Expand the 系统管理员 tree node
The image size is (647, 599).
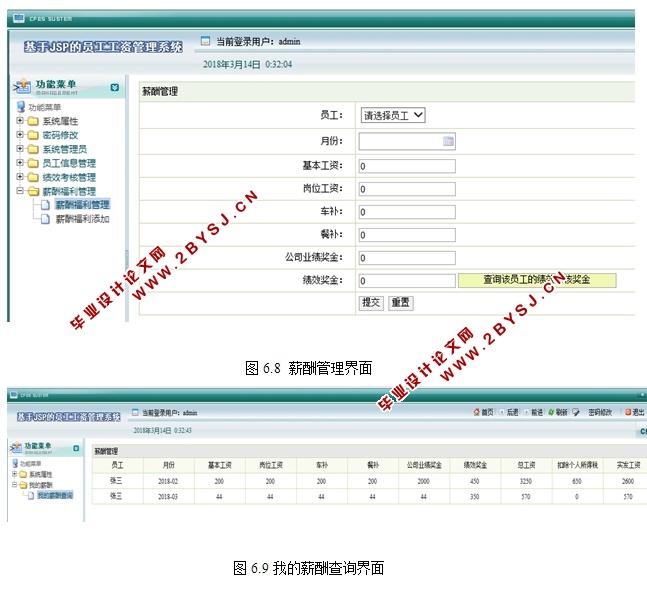coord(20,149)
